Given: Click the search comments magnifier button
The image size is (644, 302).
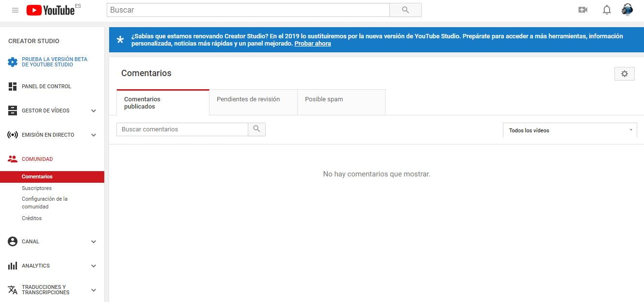Looking at the screenshot, I should pos(257,129).
